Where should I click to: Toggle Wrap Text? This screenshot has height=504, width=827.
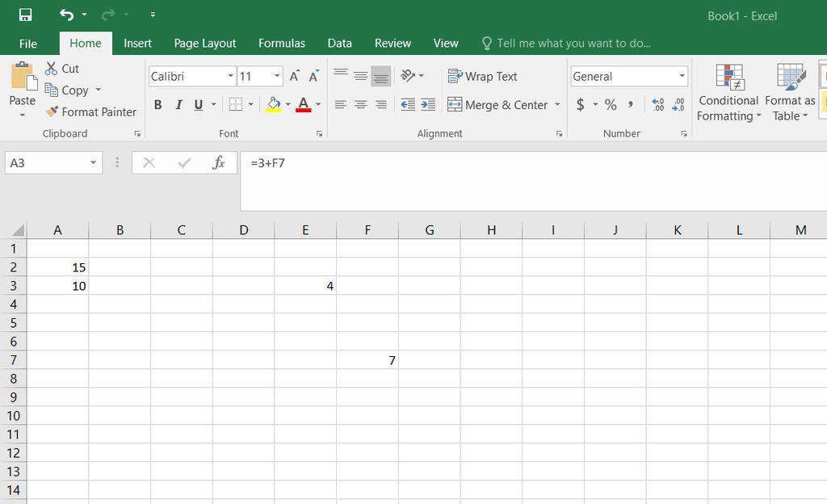click(x=483, y=77)
